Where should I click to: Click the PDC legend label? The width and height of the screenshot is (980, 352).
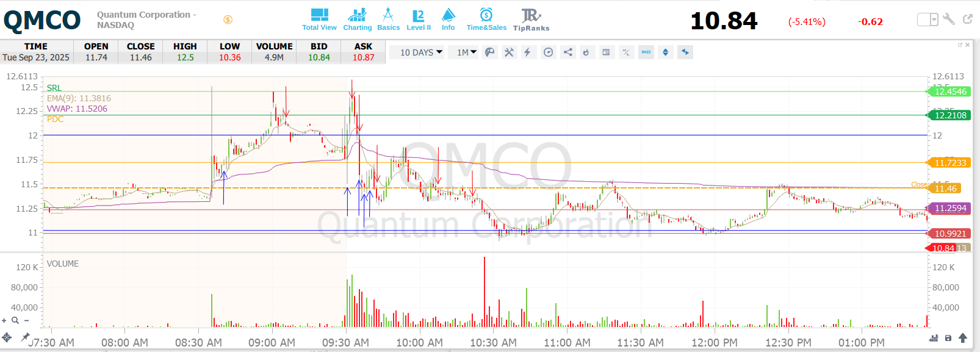pyautogui.click(x=55, y=119)
